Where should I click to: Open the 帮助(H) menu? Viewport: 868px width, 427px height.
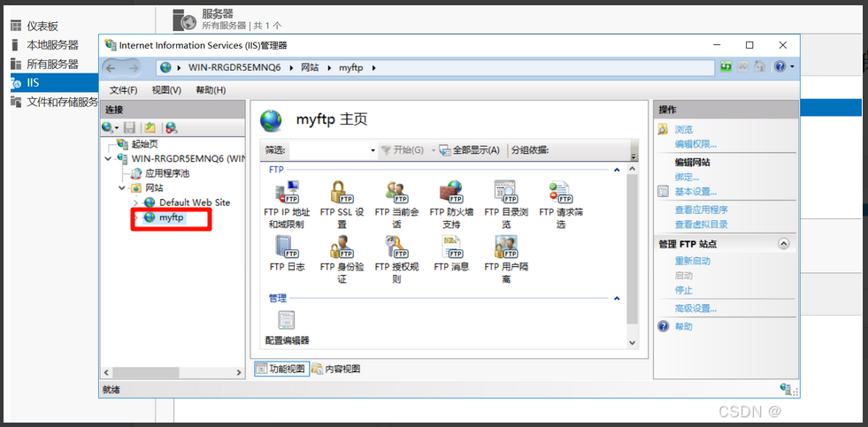coord(211,90)
